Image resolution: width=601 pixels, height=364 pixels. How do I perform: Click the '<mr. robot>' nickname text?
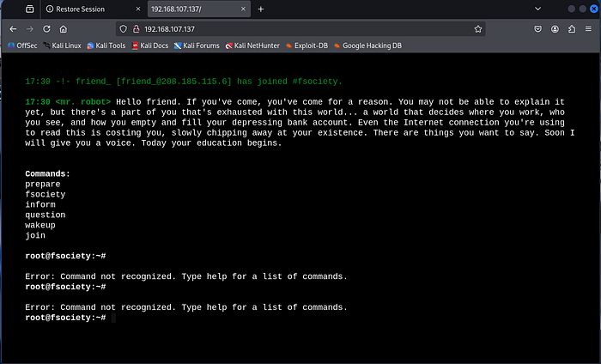pyautogui.click(x=82, y=102)
